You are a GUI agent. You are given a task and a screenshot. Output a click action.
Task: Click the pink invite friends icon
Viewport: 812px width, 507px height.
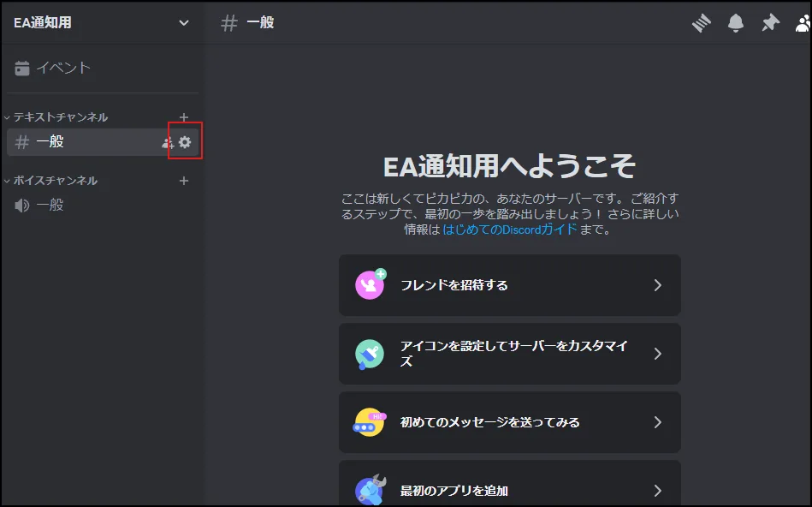(370, 284)
